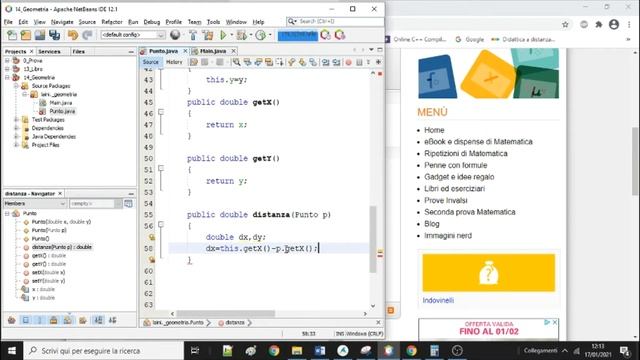Screen dimensions: 640x360
Task: Switch to the Services tab
Action: click(x=49, y=51)
